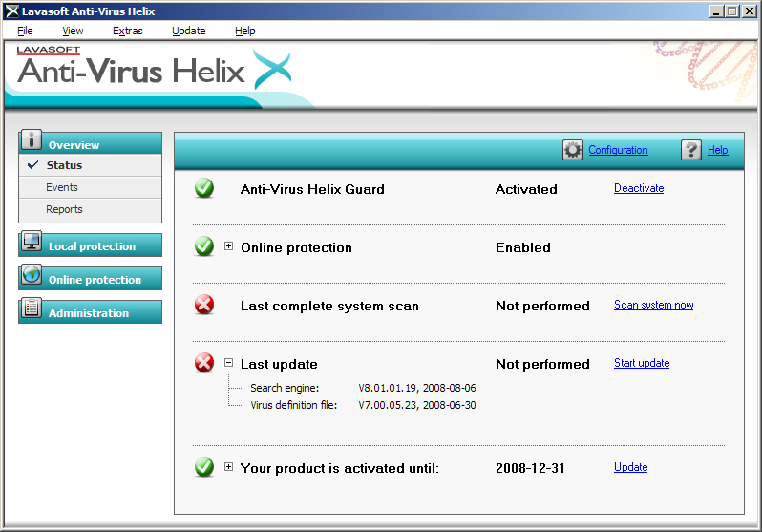Image resolution: width=762 pixels, height=532 pixels.
Task: Click green check icon beside Online protection
Action: click(x=204, y=246)
